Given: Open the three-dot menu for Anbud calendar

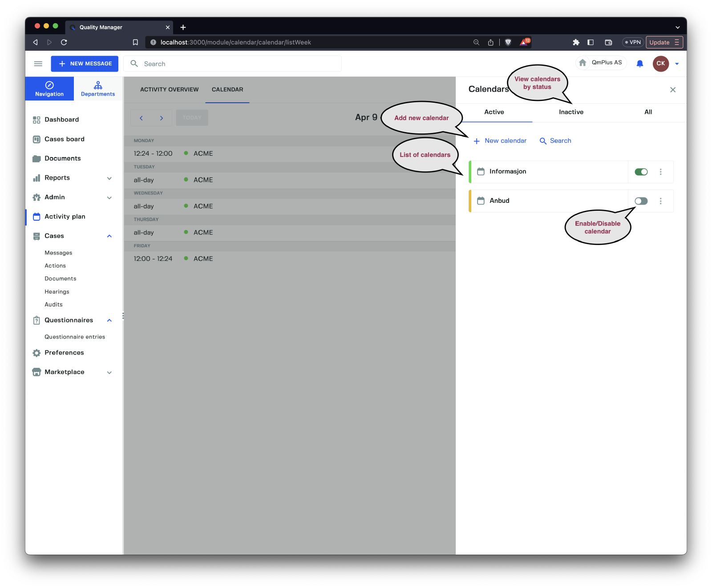Looking at the screenshot, I should pos(660,201).
